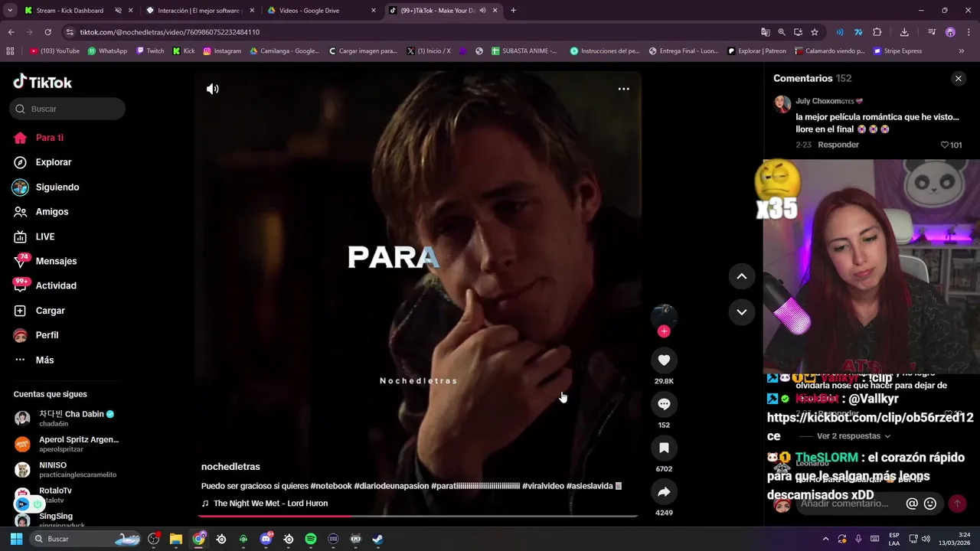
Task: Click the Buscar search field in TikTok
Action: pyautogui.click(x=67, y=109)
